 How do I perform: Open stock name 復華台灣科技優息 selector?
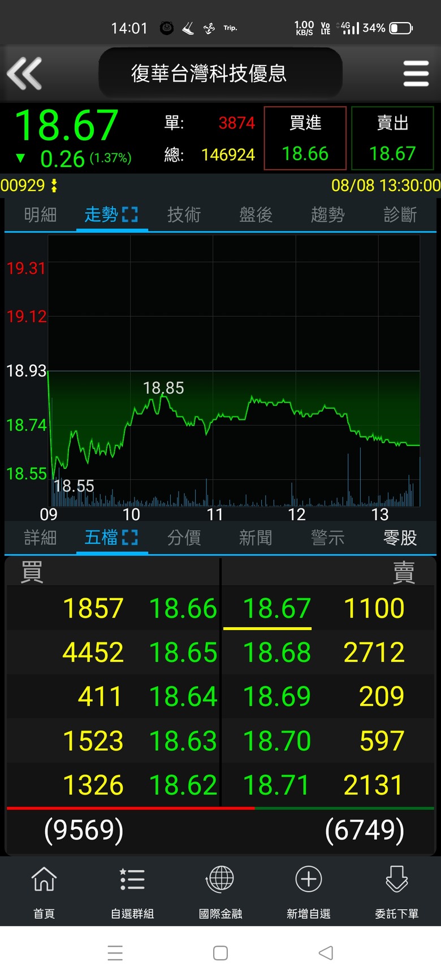pyautogui.click(x=220, y=73)
